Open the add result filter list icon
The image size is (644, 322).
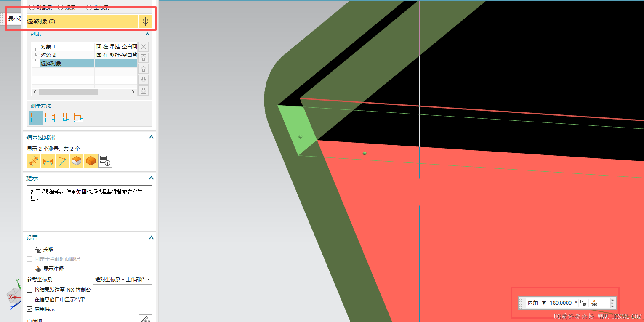point(105,161)
